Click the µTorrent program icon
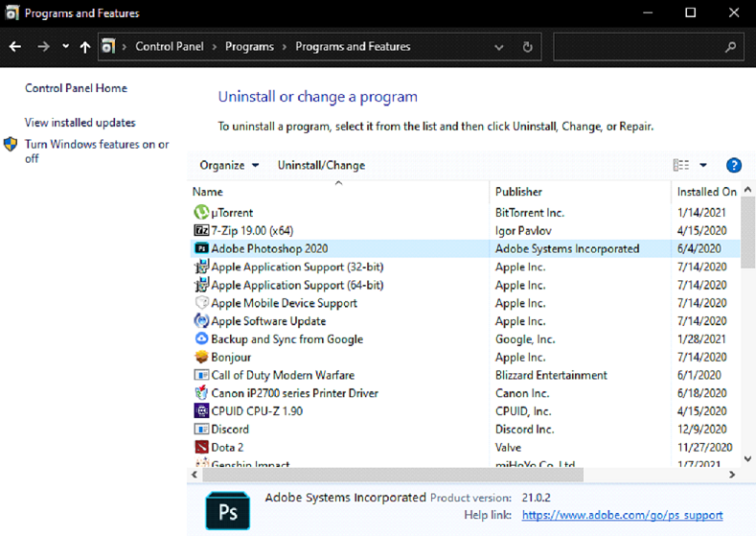 (x=201, y=212)
